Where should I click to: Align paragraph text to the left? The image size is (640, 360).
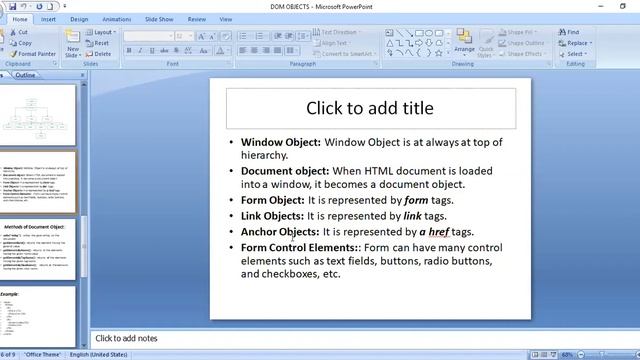[x=243, y=50]
